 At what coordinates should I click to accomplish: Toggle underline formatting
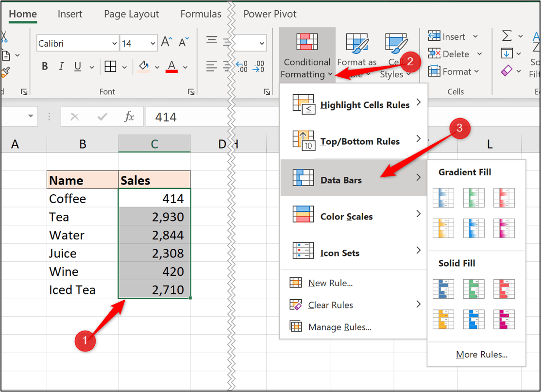pyautogui.click(x=77, y=67)
